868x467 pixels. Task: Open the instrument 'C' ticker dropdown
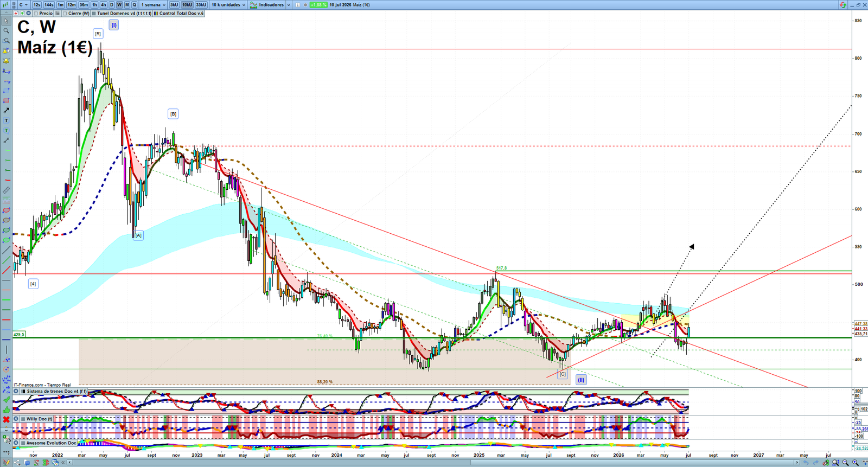coord(24,5)
